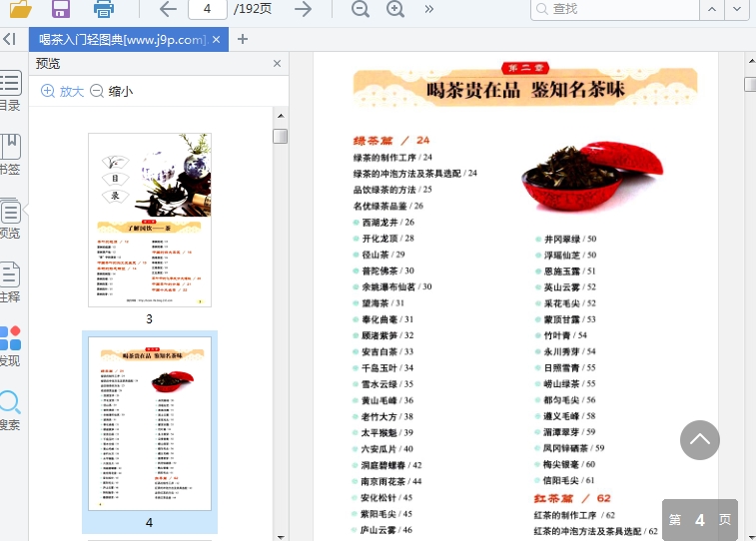This screenshot has height=541, width=756.
Task: Open the 预览 thumbnails sidebar
Action: pos(10,219)
